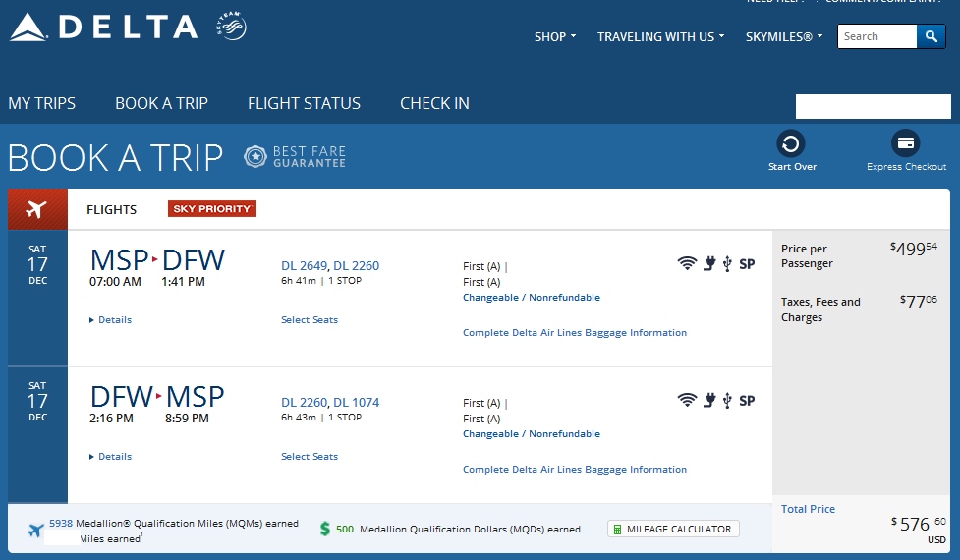This screenshot has height=560, width=960.
Task: Click the SkyTeam alliance logo
Action: (x=231, y=28)
